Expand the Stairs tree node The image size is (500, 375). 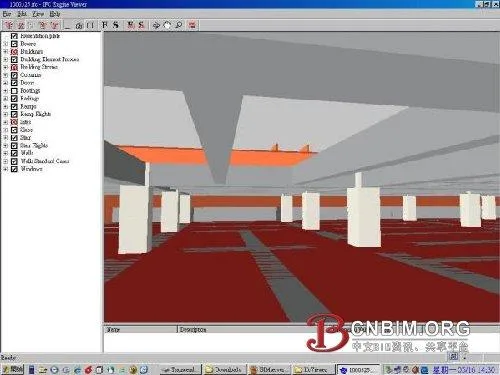(x=6, y=138)
